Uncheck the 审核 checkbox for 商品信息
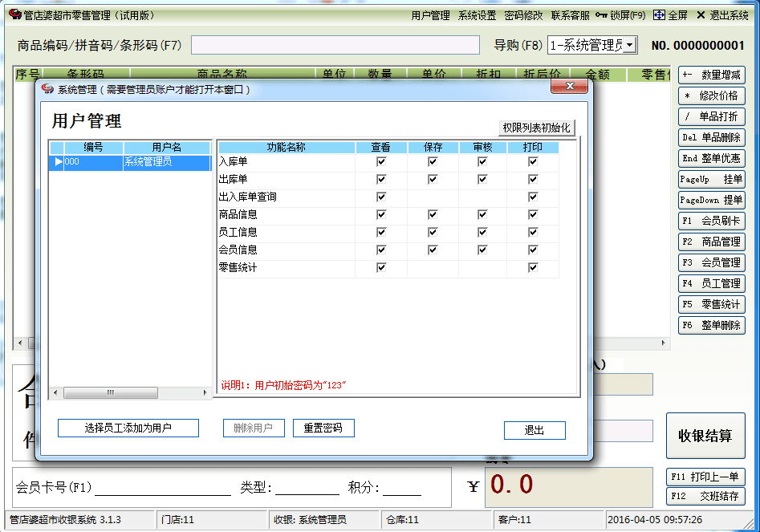Image resolution: width=760 pixels, height=532 pixels. 482,215
